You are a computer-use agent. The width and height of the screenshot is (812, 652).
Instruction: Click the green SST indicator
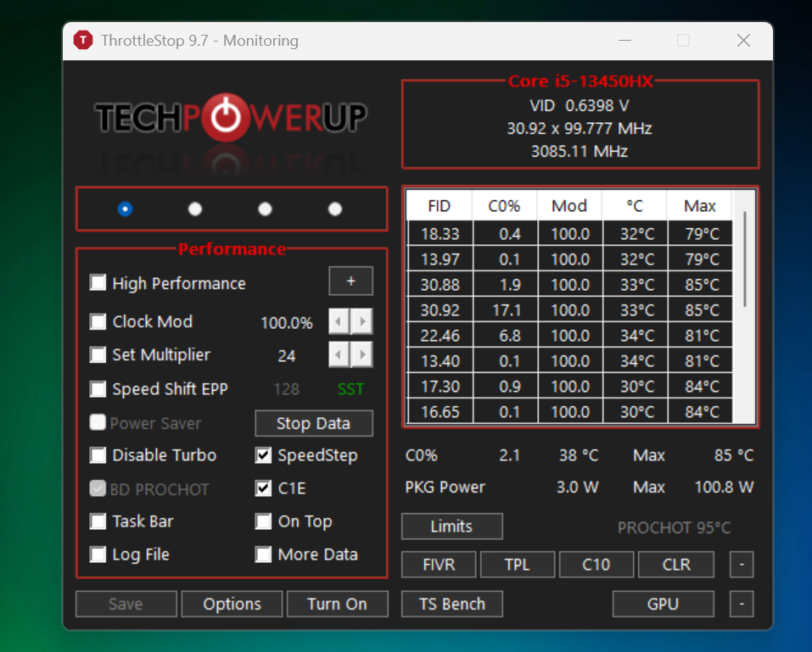[x=350, y=389]
